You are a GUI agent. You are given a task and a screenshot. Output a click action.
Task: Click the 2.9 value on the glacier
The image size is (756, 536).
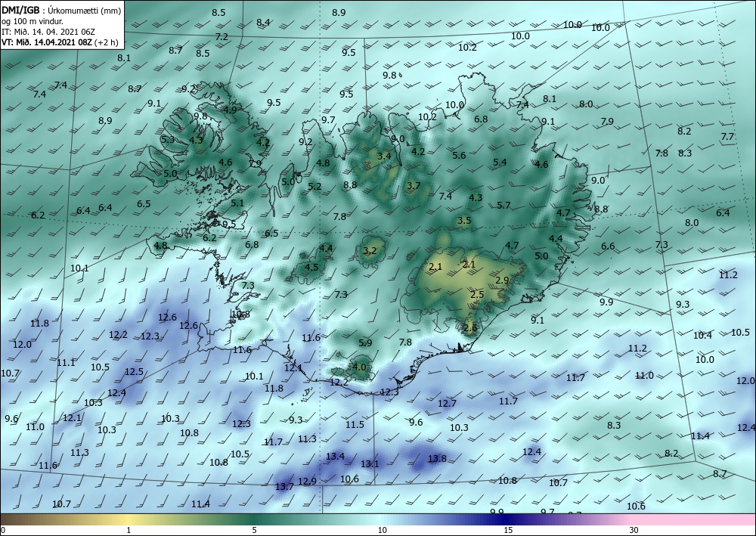(503, 280)
